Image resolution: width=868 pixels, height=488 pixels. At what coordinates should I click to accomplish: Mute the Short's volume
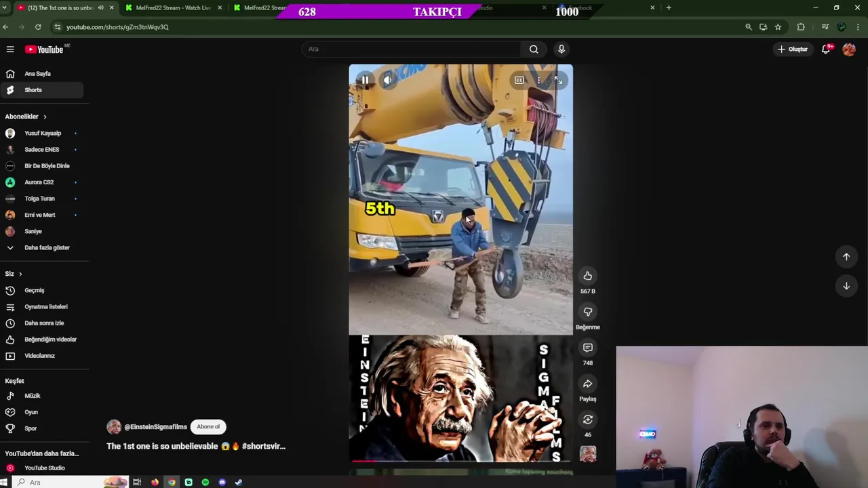[x=388, y=80]
